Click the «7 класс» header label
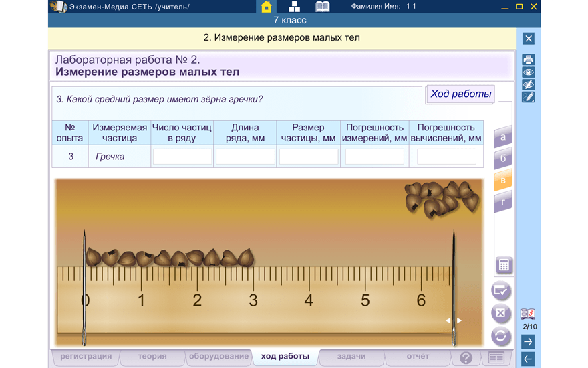Screen dimensions: 588x368 click(290, 20)
